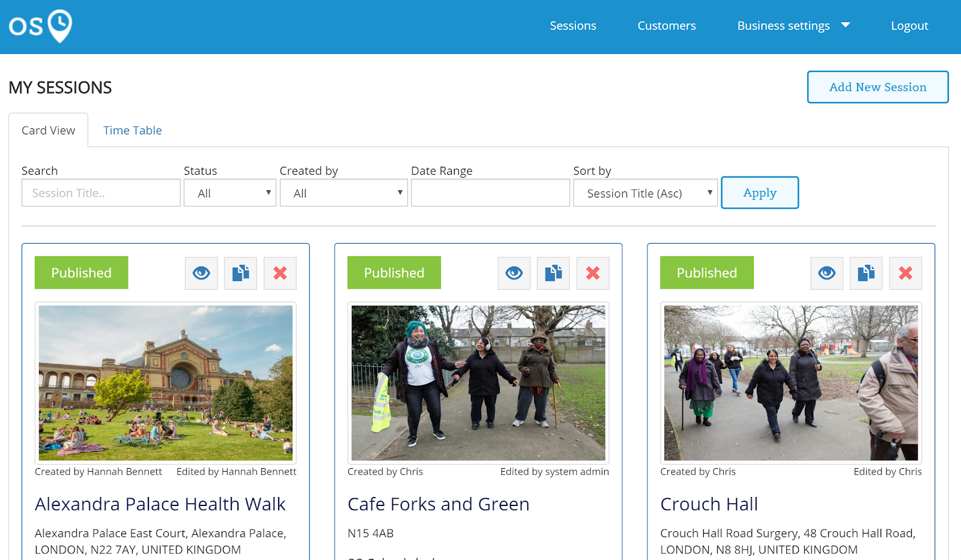961x560 pixels.
Task: Click the Alexandra Palace photo thumbnail
Action: tap(166, 383)
